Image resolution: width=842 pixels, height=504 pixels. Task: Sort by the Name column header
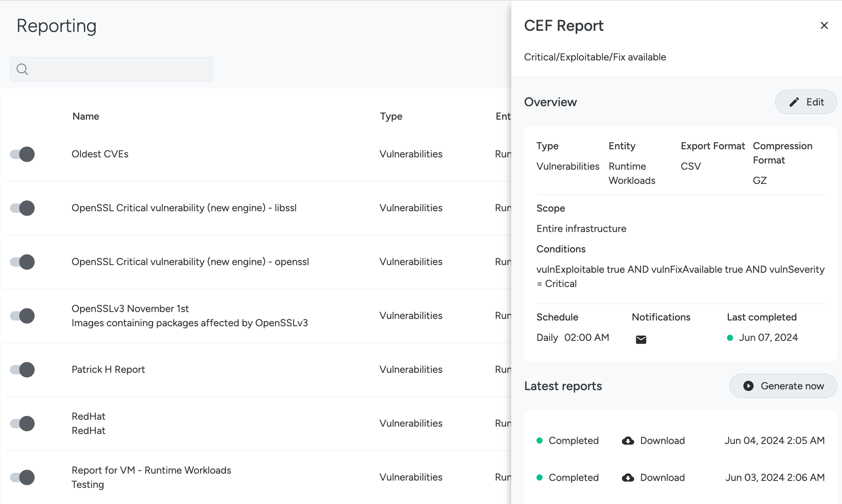click(x=86, y=116)
